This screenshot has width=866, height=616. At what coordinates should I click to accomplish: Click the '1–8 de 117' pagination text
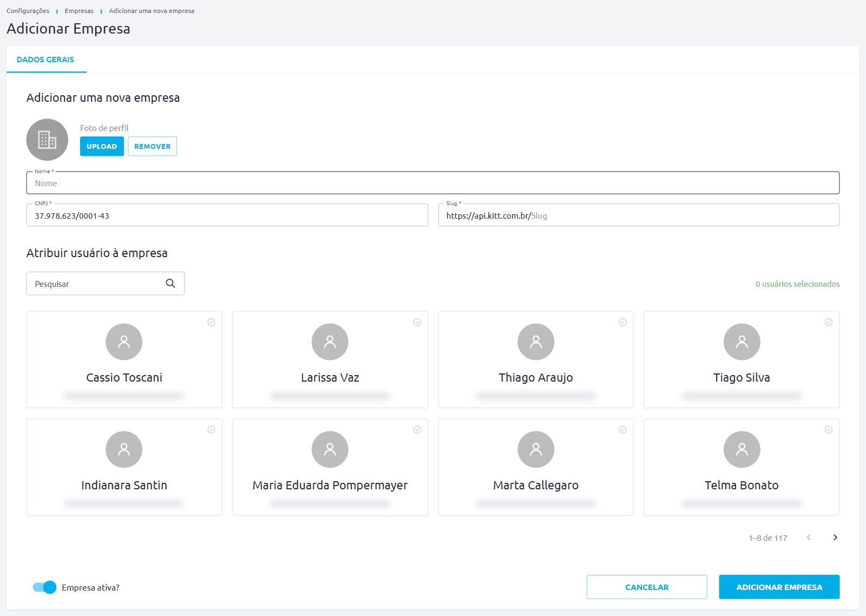pos(768,538)
